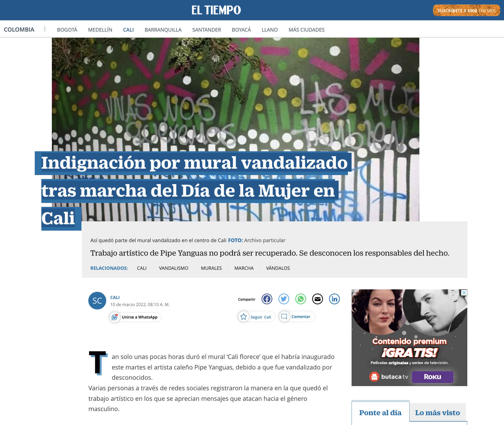Viewport: 504px width, 425px height.
Task: Click the EL TIEMPO logo
Action: (216, 10)
